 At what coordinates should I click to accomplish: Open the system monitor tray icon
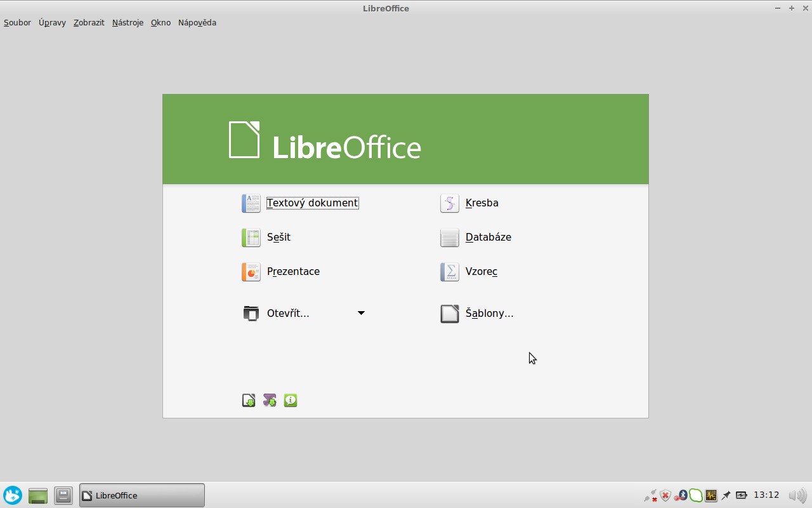pos(711,495)
